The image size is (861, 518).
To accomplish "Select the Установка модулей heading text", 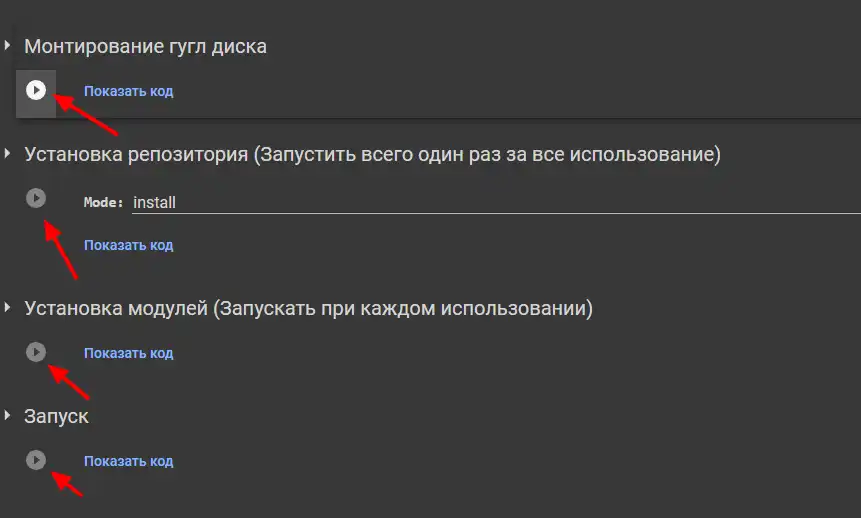I will (309, 308).
